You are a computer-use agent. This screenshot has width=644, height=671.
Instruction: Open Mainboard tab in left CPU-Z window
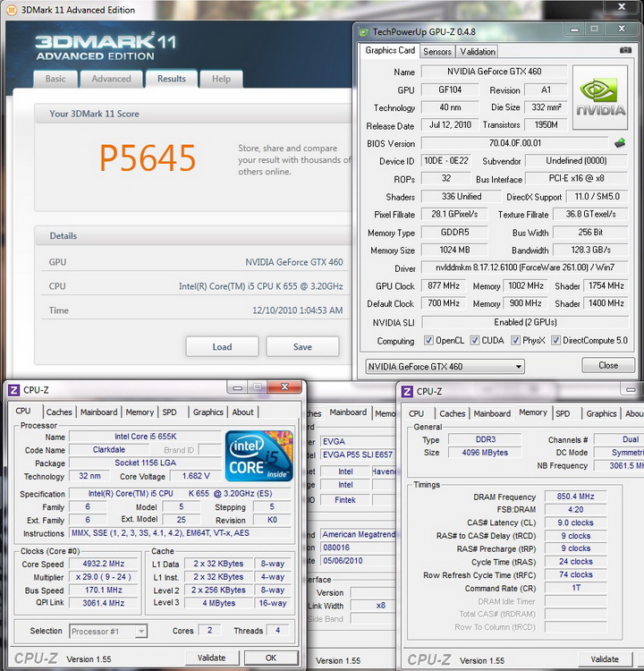99,412
